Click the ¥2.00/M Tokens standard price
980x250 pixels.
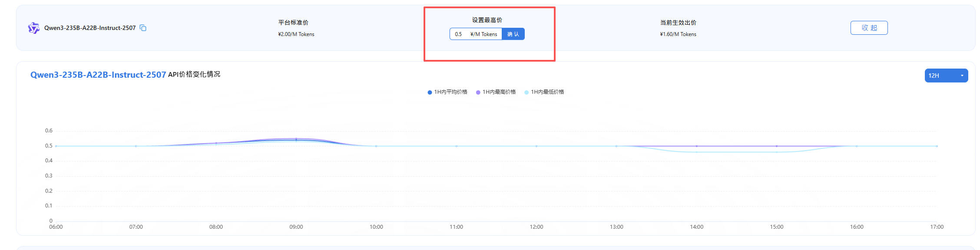pyautogui.click(x=296, y=34)
